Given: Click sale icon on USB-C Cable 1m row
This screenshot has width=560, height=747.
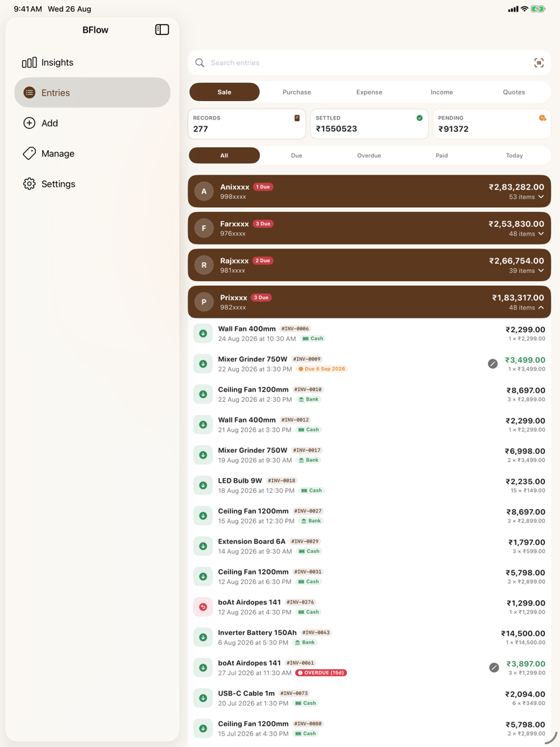Looking at the screenshot, I should [x=203, y=698].
